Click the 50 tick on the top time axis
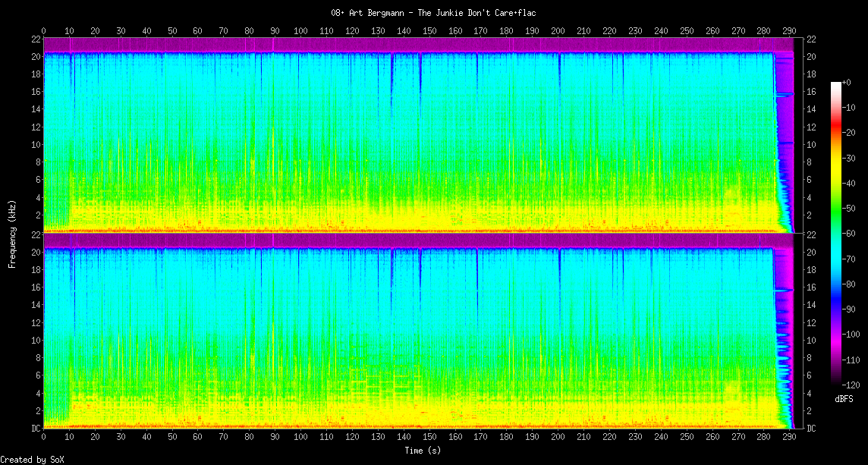The height and width of the screenshot is (465, 868). click(x=172, y=30)
